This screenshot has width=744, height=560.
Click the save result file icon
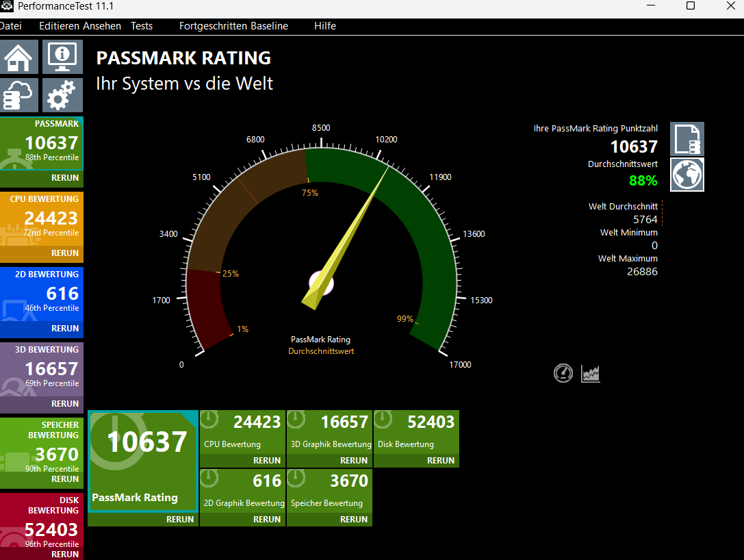(x=687, y=139)
